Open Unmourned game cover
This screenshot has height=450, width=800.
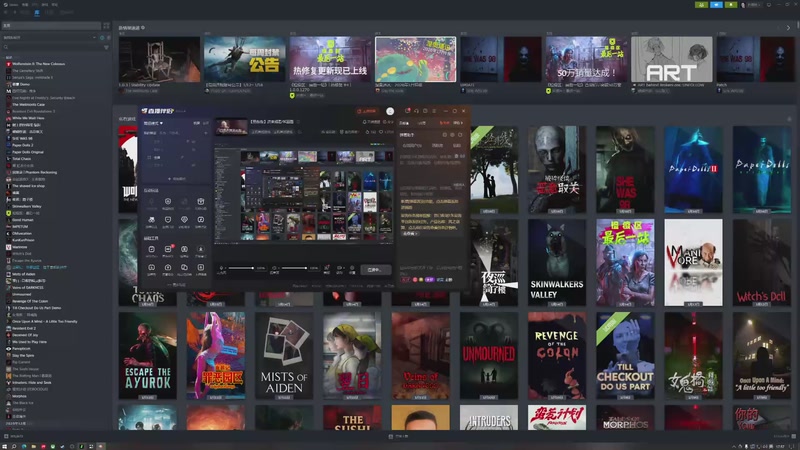click(489, 356)
